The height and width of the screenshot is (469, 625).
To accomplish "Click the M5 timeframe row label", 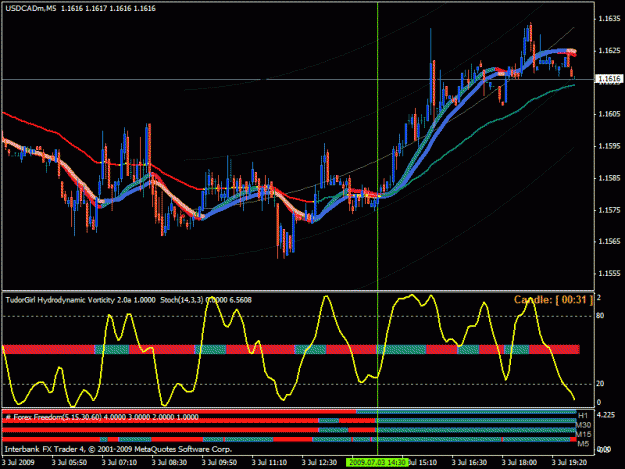I will click(x=583, y=443).
